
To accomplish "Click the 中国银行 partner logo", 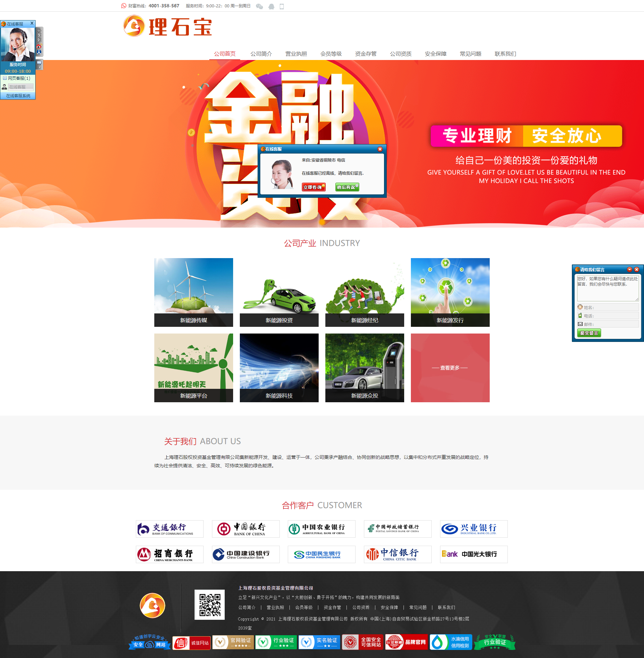I will click(246, 529).
